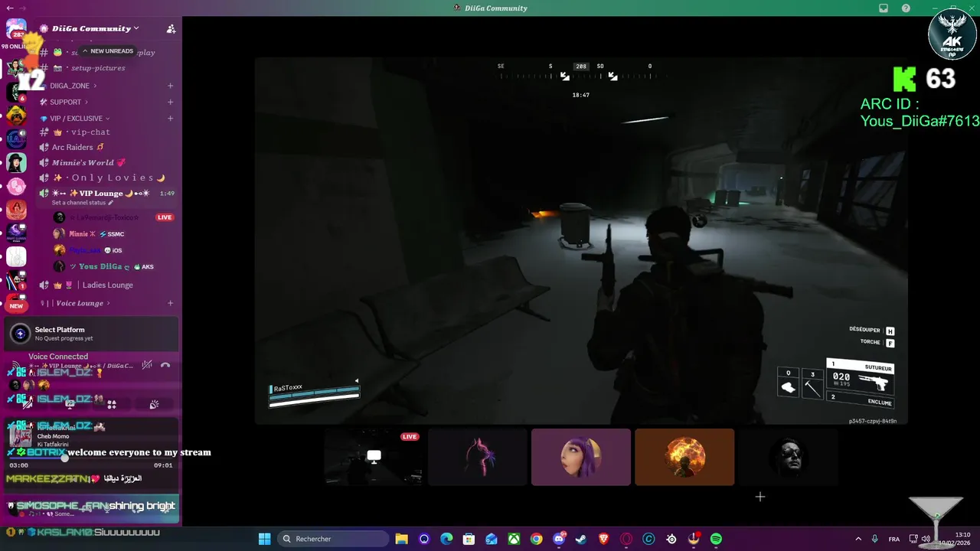
Task: Toggle the microphone icon in the system tray
Action: (x=874, y=539)
